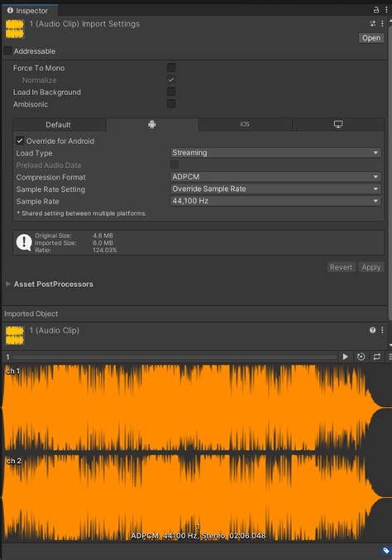Uncheck Override for Android
Screen dimensions: 392x560
click(20, 141)
